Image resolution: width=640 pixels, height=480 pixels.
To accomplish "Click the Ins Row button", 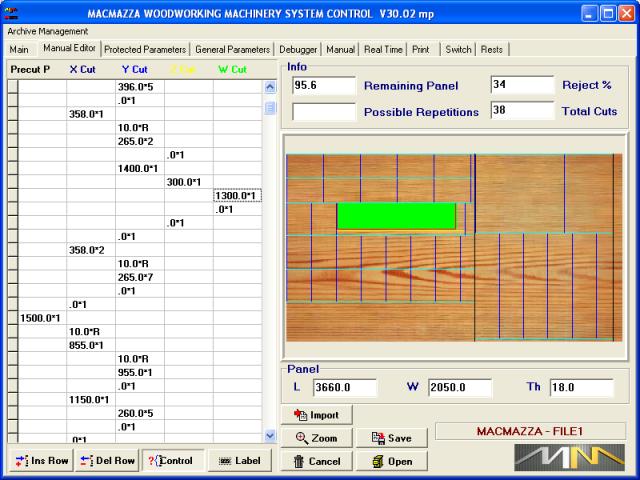I will (41, 460).
